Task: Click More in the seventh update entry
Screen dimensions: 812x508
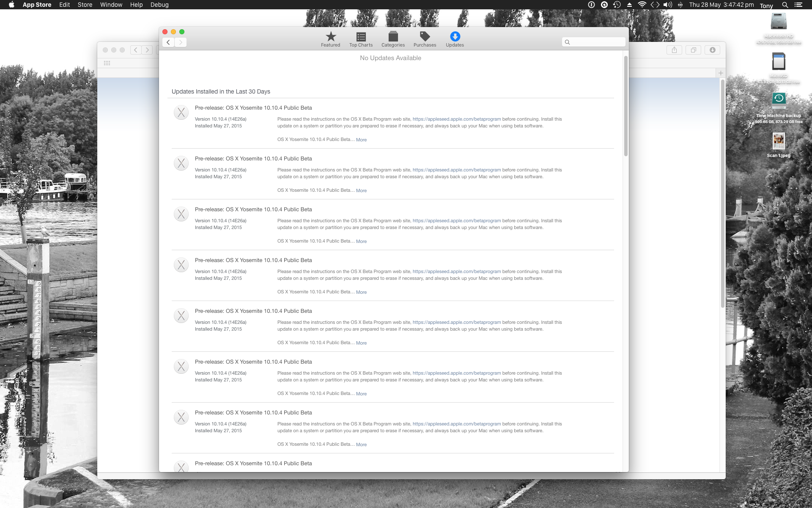Action: coord(361,444)
